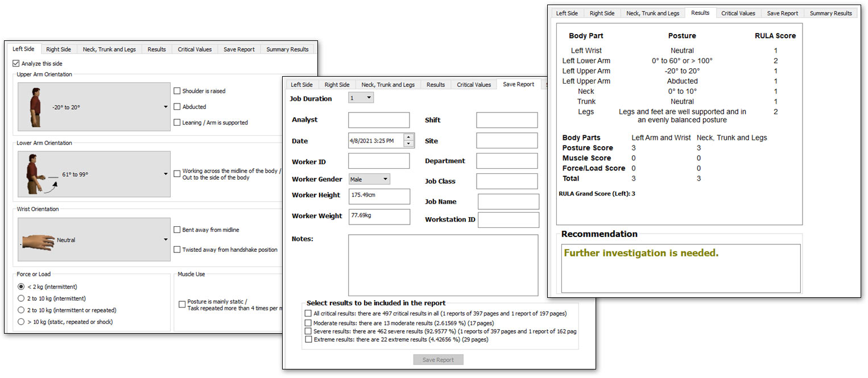The image size is (868, 378).
Task: Click the 'Posture Score' label in results
Action: 588,148
